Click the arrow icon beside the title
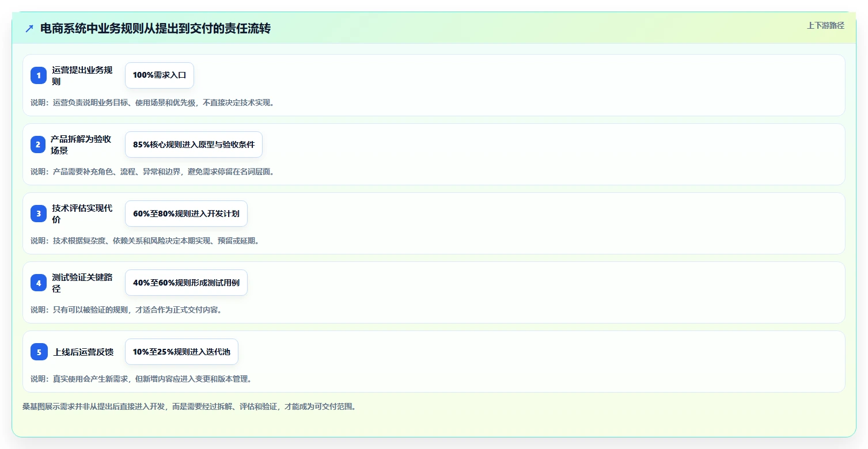Viewport: 868px width, 449px height. (x=29, y=28)
